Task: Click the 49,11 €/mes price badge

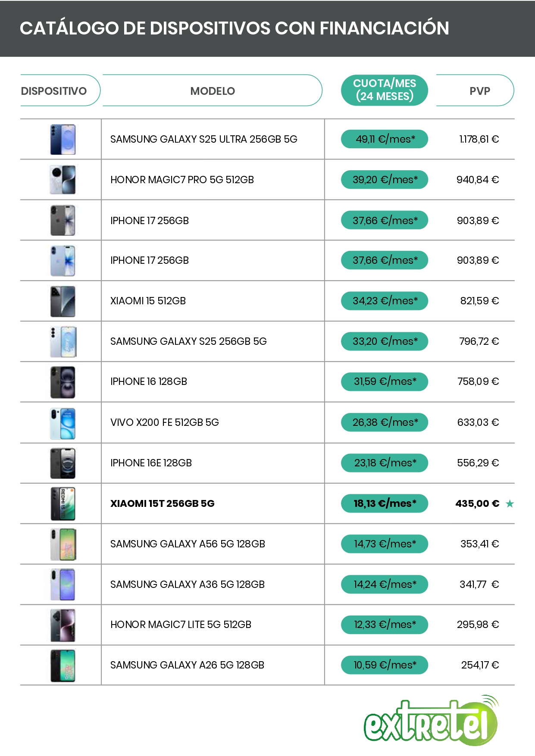Action: [384, 139]
